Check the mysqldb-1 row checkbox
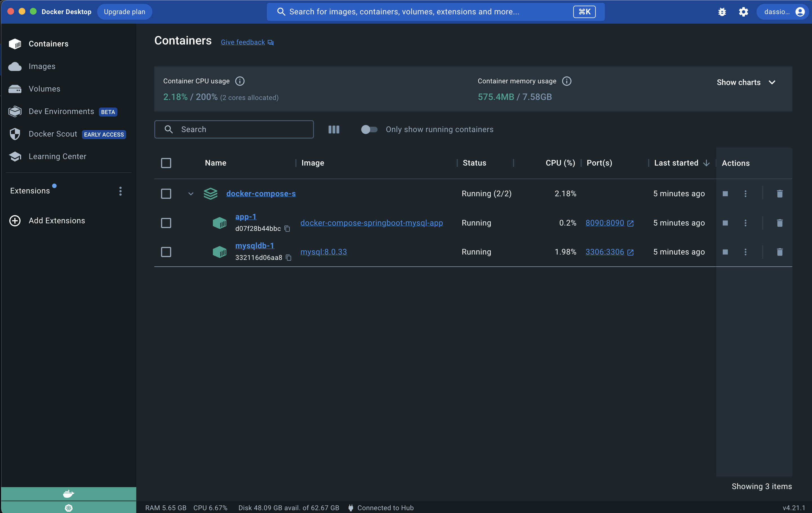812x513 pixels. (x=166, y=252)
